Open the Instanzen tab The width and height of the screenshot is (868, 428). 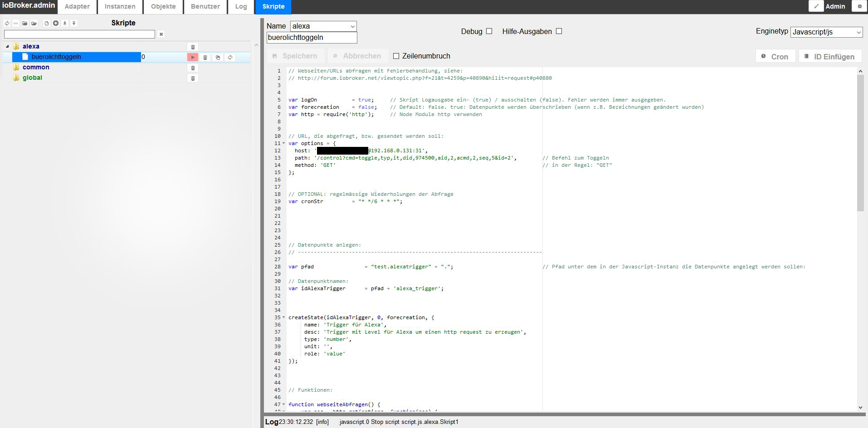(120, 7)
